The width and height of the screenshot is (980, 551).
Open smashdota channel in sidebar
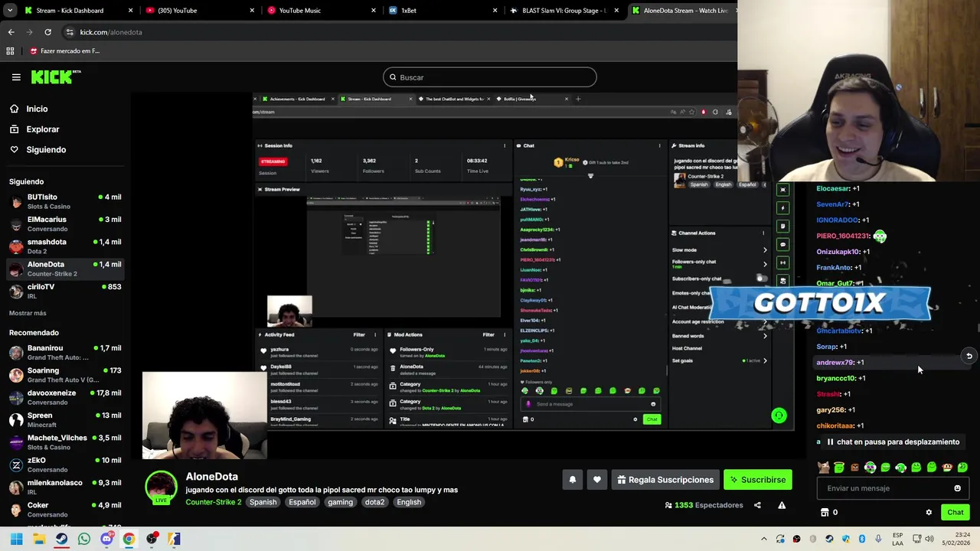pyautogui.click(x=65, y=246)
